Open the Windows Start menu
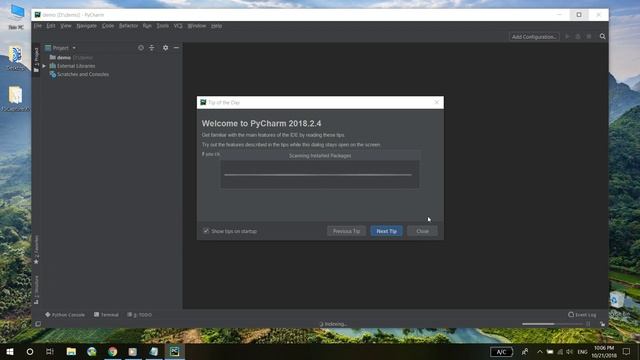The image size is (640, 360). [10, 351]
